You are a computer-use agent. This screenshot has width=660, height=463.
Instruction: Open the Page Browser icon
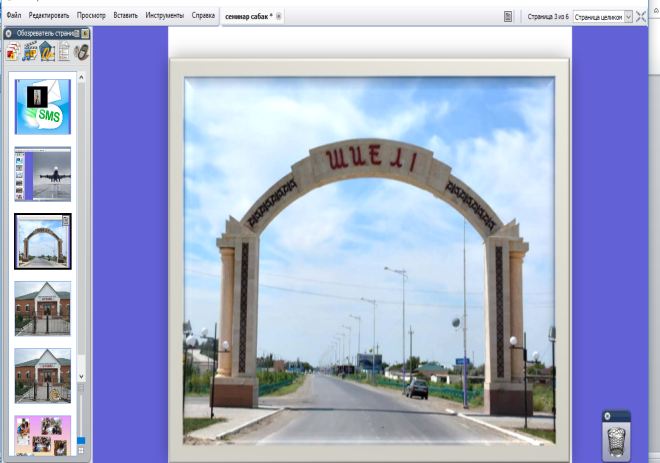pos(13,52)
